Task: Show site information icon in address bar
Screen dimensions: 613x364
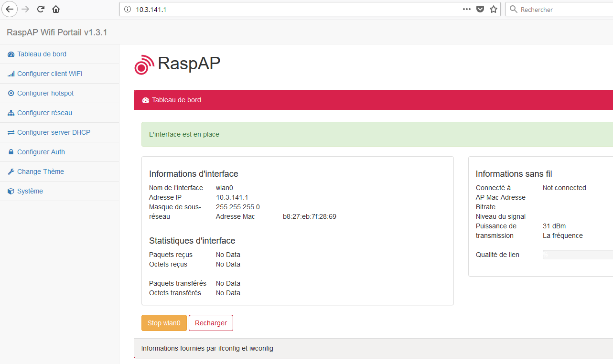Action: [127, 9]
